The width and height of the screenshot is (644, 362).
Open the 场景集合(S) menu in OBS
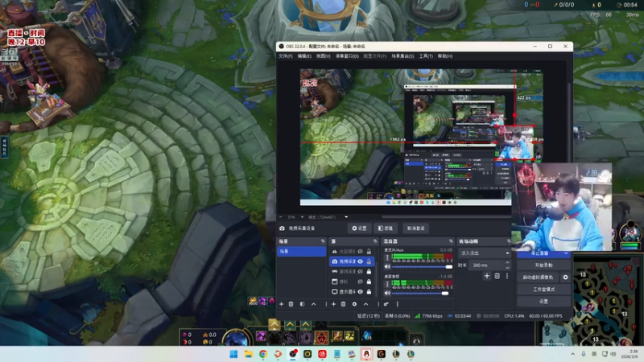tap(402, 56)
